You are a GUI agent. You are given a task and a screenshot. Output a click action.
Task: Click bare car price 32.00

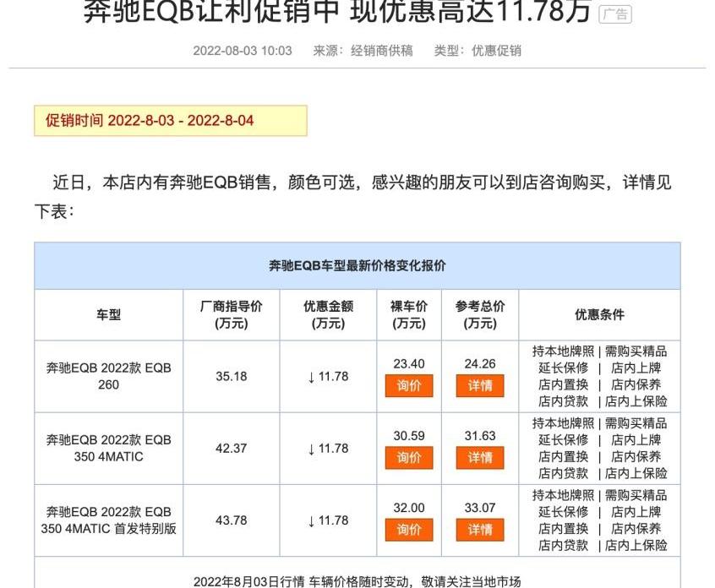coord(408,508)
